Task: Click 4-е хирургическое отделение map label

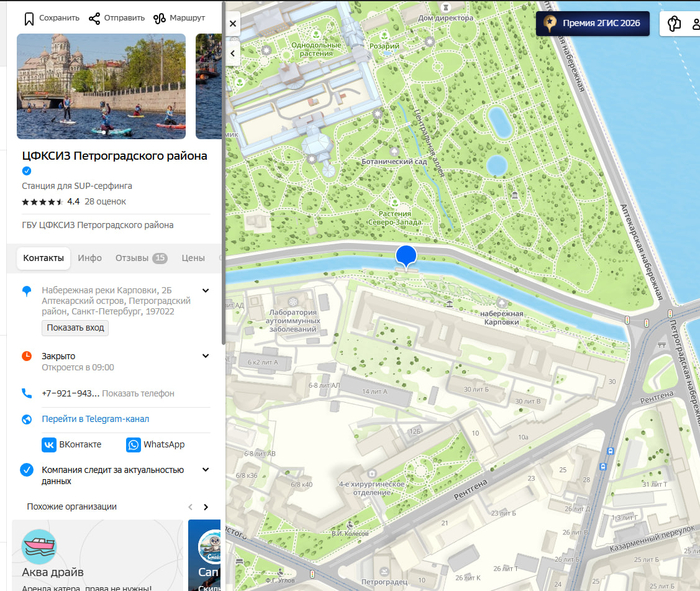Action: 372,488
